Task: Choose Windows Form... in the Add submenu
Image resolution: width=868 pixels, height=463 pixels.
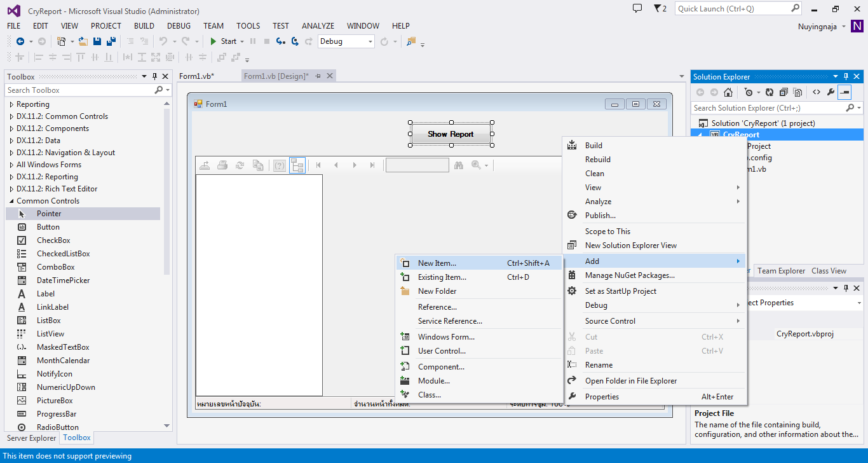Action: pyautogui.click(x=479, y=337)
